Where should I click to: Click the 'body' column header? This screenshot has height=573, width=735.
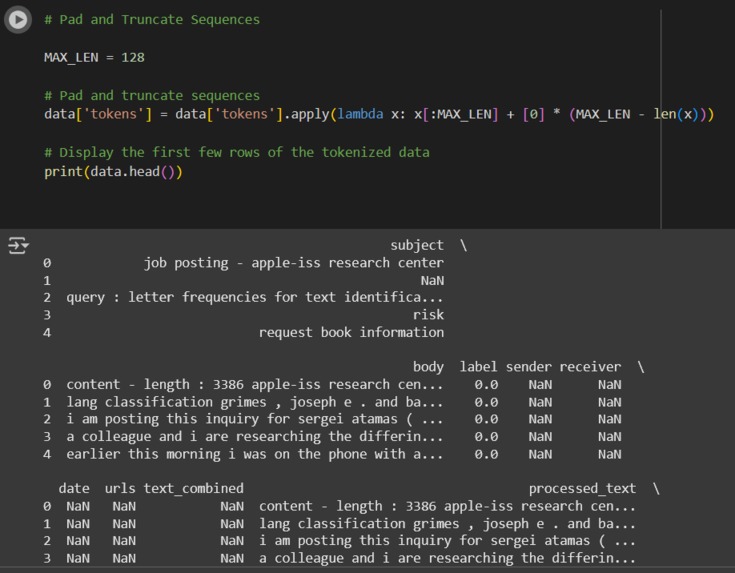(x=428, y=367)
